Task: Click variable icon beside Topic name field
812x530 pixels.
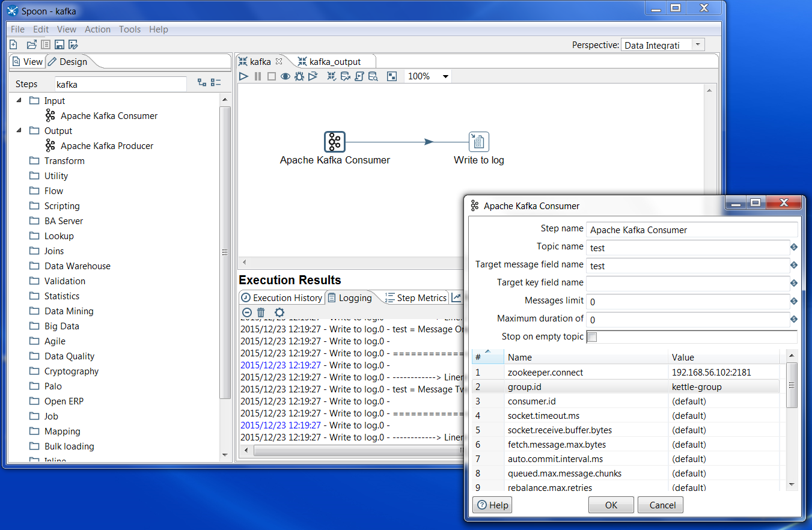Action: tap(794, 247)
